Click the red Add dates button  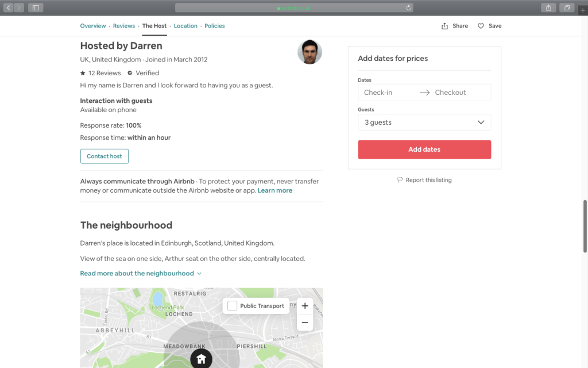424,149
